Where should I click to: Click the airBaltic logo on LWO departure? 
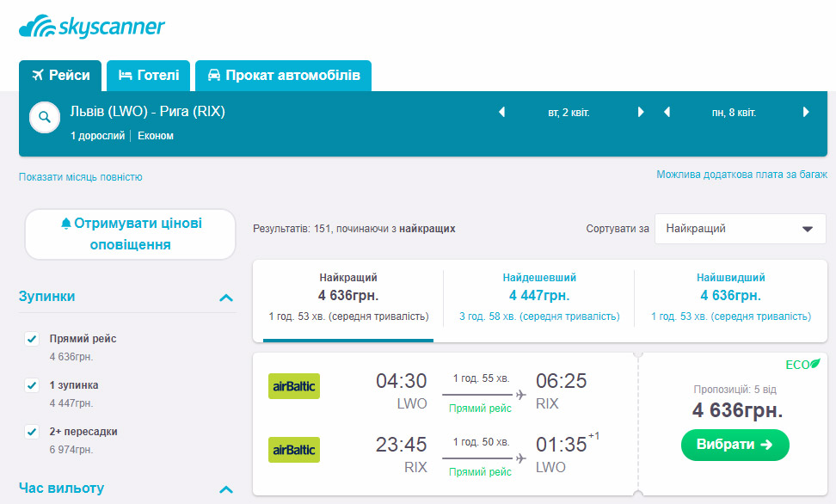click(x=294, y=386)
